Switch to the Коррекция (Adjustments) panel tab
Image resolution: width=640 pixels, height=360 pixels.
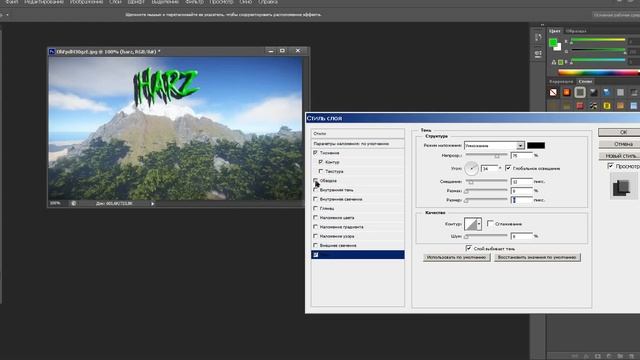click(561, 81)
